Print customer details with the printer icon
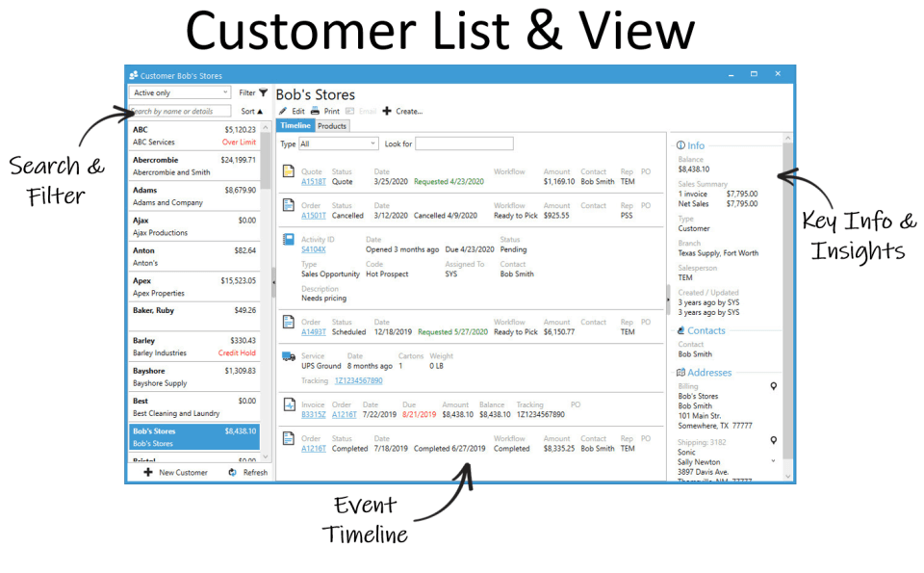The width and height of the screenshot is (924, 573). [x=316, y=111]
